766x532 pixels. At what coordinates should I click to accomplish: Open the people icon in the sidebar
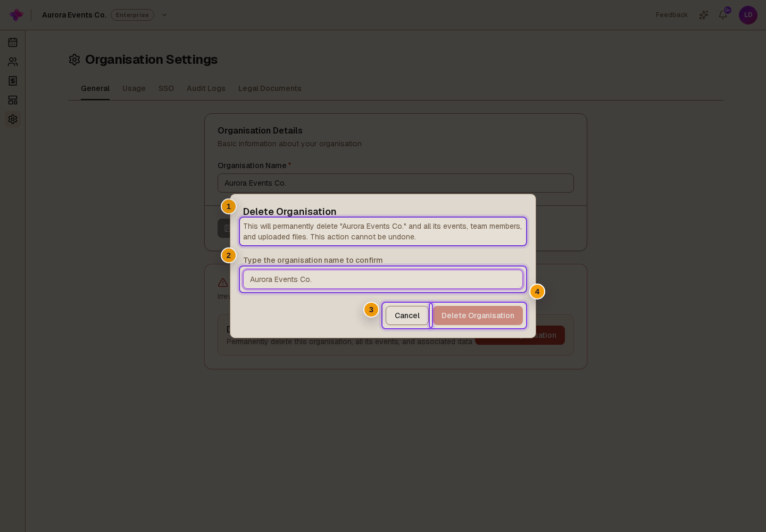point(13,62)
